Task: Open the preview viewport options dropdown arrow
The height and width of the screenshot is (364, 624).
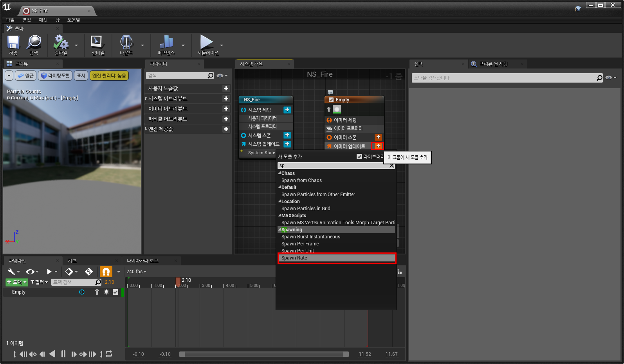Action: [9, 76]
